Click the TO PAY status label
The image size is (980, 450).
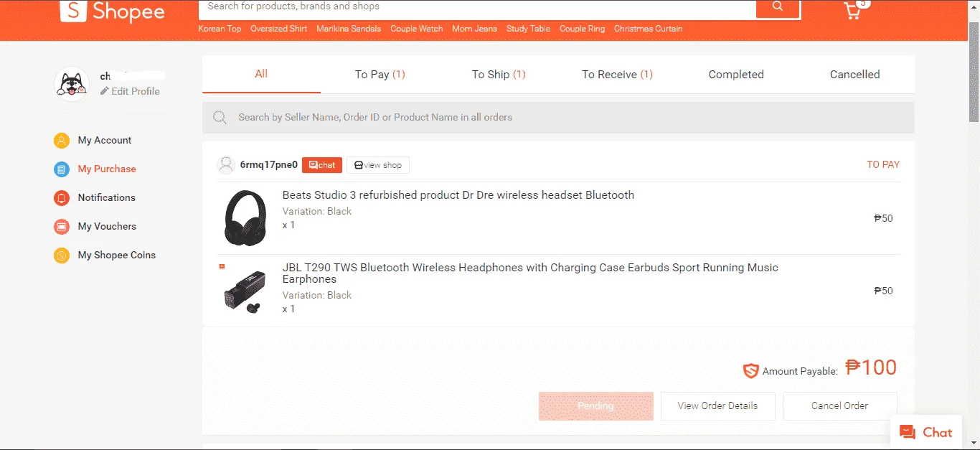pyautogui.click(x=883, y=164)
